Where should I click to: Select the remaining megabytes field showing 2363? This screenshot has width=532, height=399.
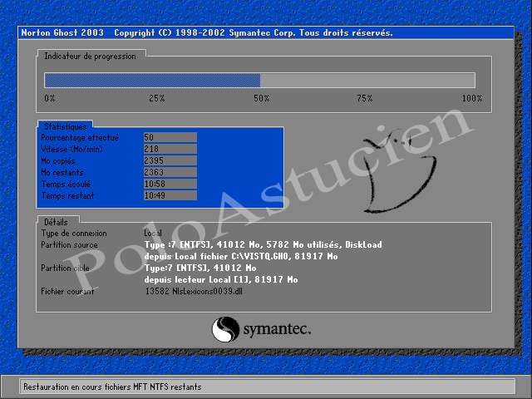tap(170, 172)
